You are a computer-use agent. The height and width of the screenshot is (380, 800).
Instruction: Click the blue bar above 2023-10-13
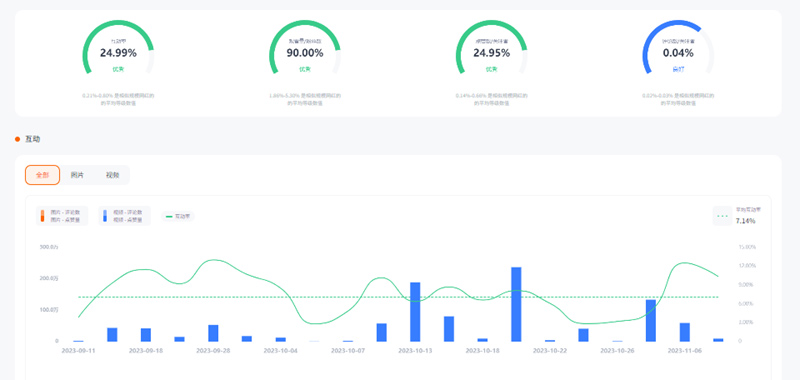pos(415,312)
